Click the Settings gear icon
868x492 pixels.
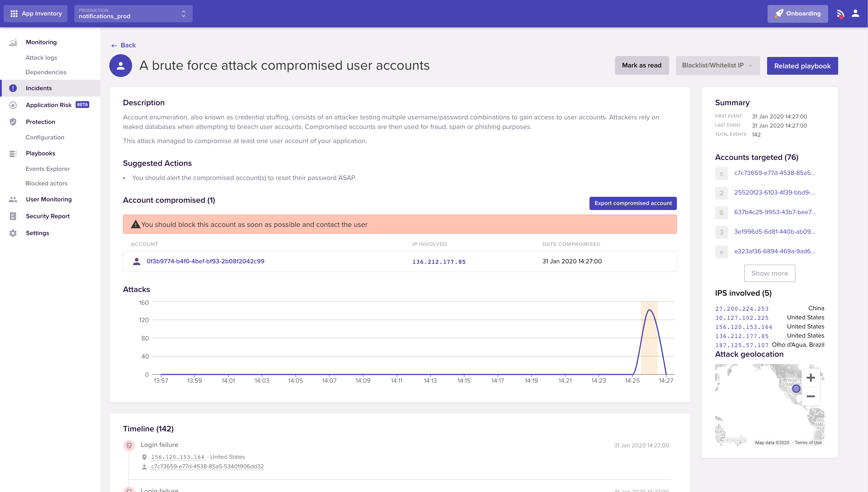[x=13, y=233]
